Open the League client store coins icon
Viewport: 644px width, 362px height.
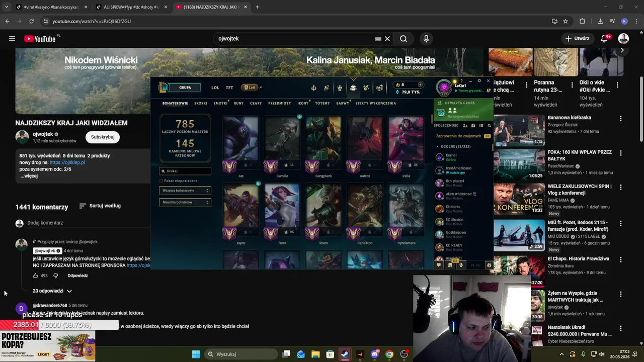click(379, 87)
